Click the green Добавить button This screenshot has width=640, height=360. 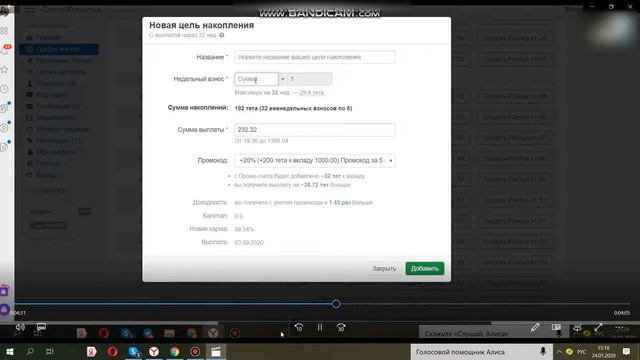click(x=424, y=268)
